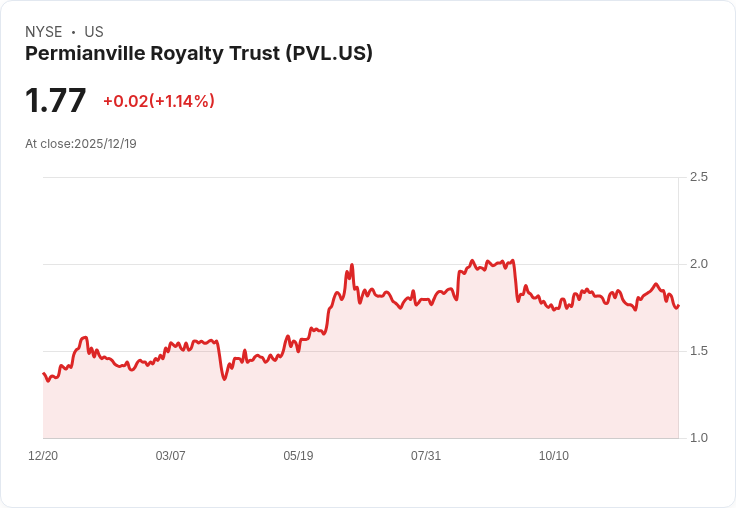
Task: Click the US market label
Action: coord(94,32)
